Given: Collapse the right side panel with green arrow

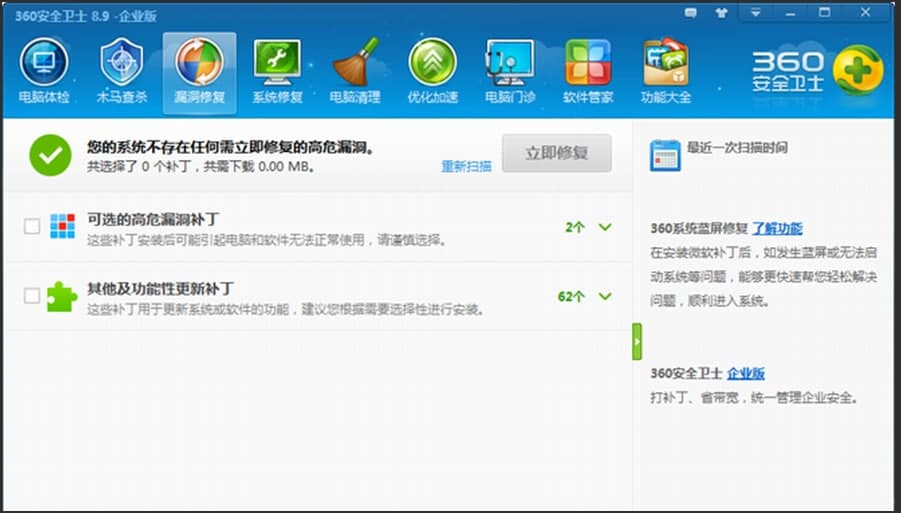Looking at the screenshot, I should click(637, 341).
